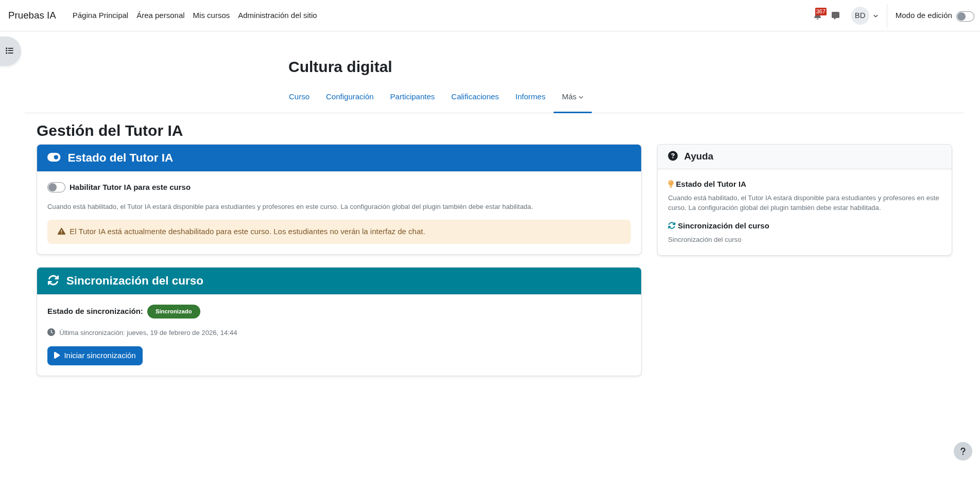The height and width of the screenshot is (477, 980).
Task: Click Iniciar sincronización button
Action: 95,356
